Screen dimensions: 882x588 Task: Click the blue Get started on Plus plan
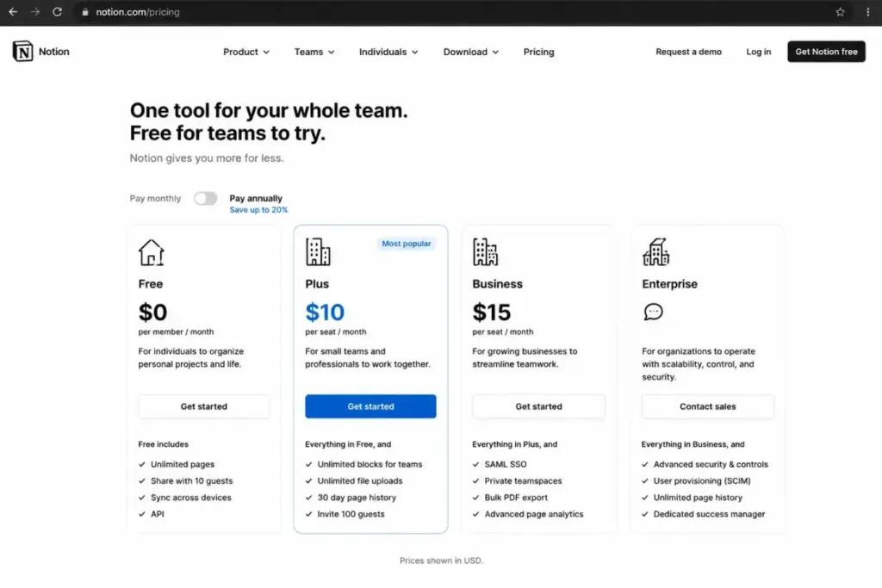point(370,406)
